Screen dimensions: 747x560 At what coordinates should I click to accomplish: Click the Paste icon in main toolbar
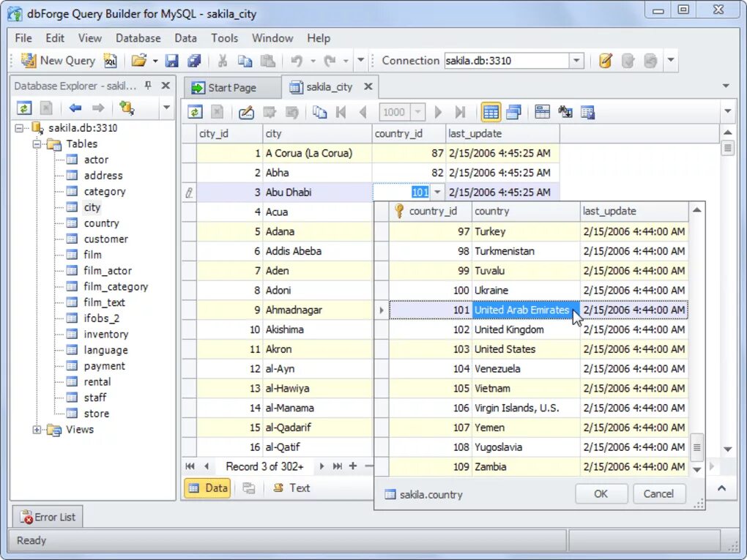click(268, 61)
